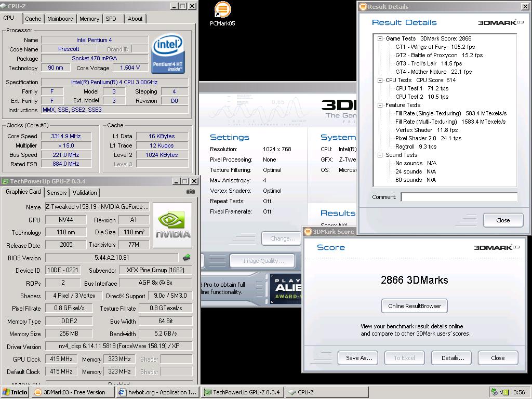Select Fill Rate (Multi-Texturing) row
Screen dimensions: 532x399
coord(450,122)
